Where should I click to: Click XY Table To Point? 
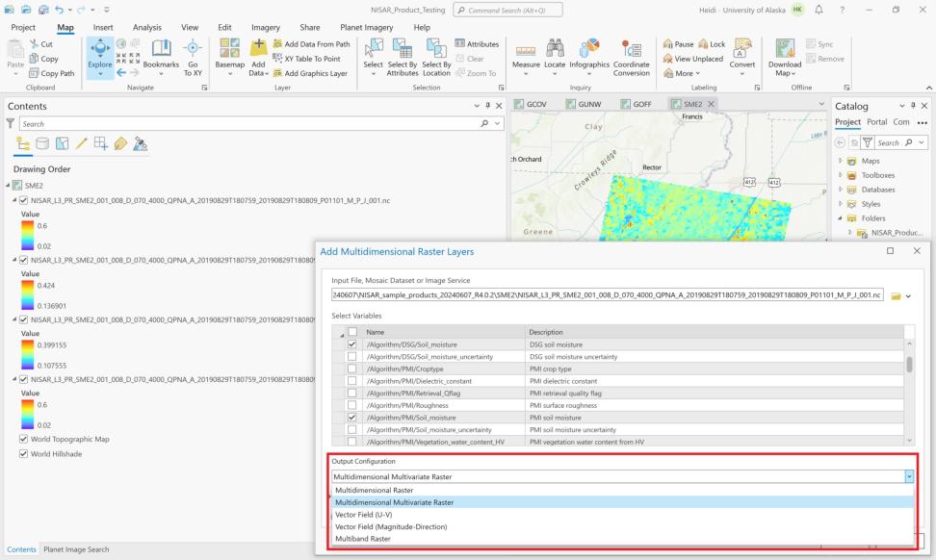[x=307, y=59]
